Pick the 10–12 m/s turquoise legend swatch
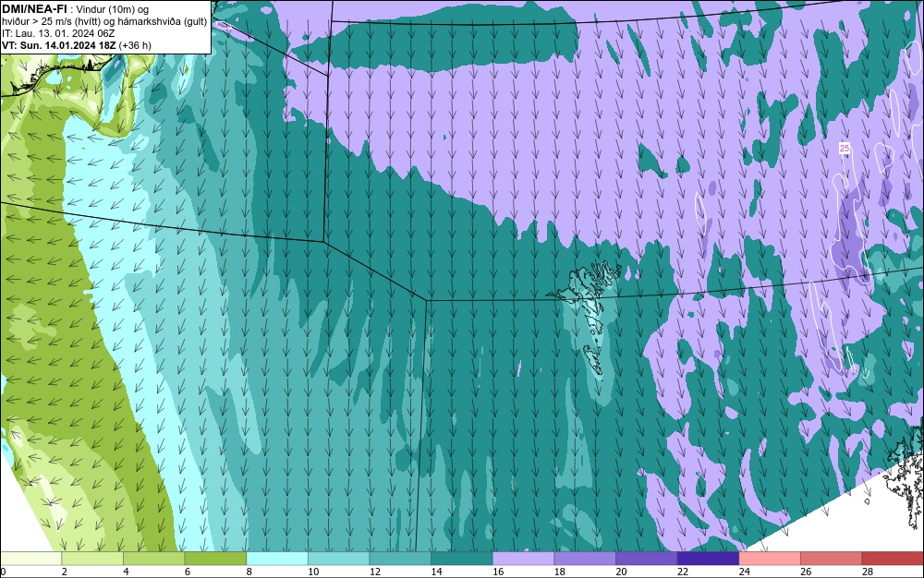The height and width of the screenshot is (578, 924). coord(338,559)
